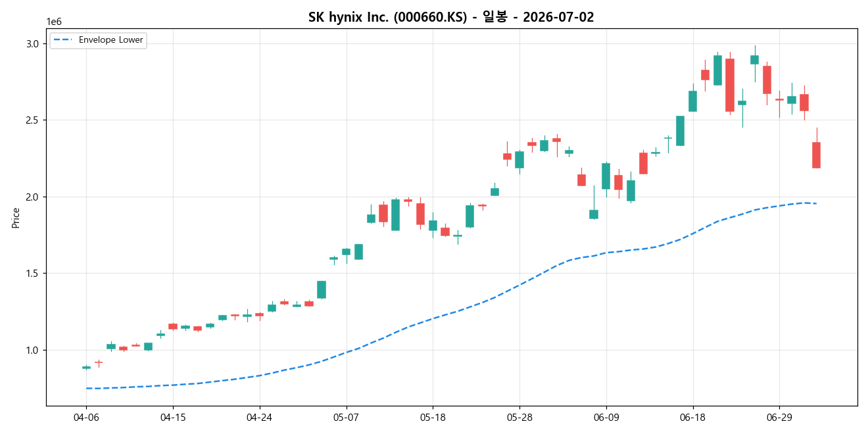Click the green candle at 06-09

tap(606, 176)
